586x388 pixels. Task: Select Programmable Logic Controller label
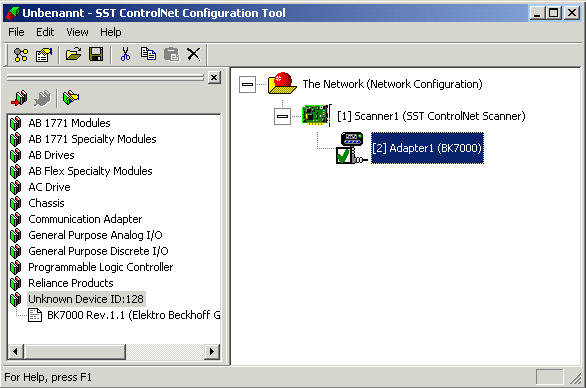(101, 267)
